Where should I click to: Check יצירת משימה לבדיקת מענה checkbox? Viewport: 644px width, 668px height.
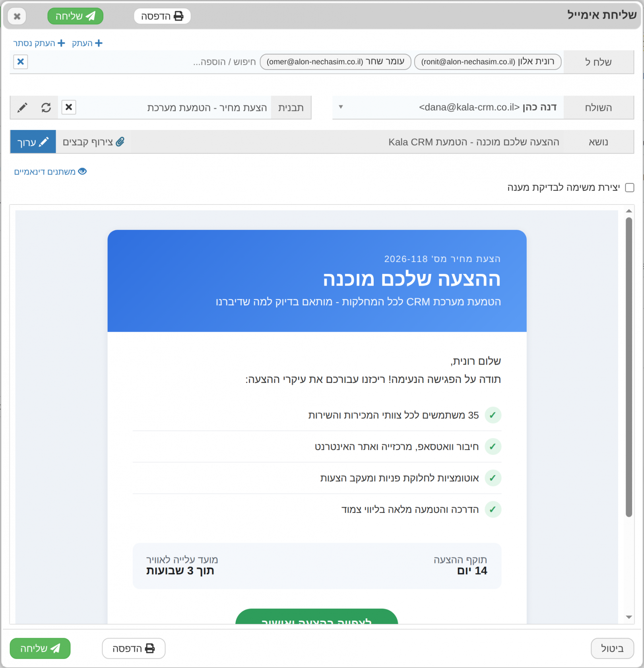629,187
